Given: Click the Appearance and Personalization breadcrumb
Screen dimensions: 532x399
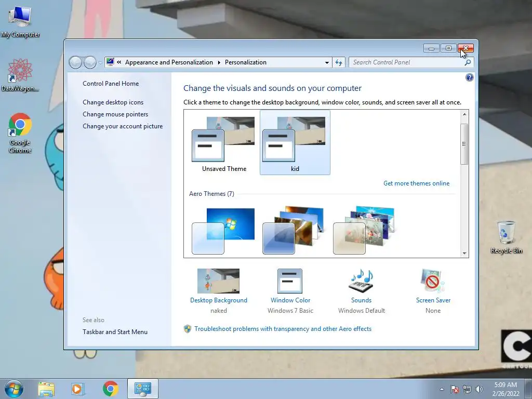Looking at the screenshot, I should pos(169,62).
